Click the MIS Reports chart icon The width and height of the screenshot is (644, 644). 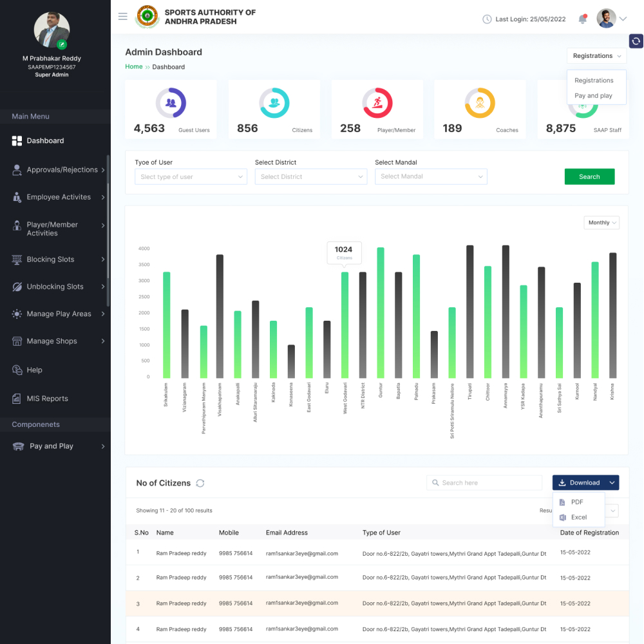tap(17, 399)
